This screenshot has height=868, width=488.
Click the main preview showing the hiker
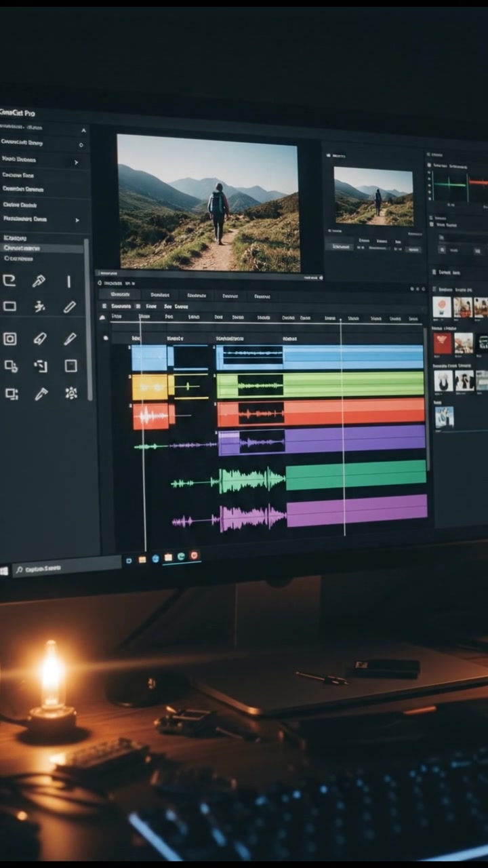tap(209, 203)
